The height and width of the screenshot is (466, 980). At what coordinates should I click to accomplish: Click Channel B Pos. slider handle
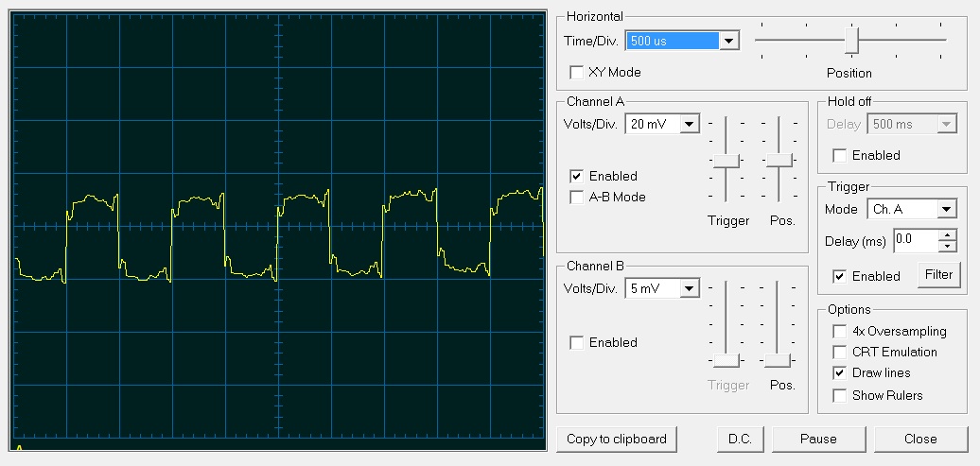pyautogui.click(x=778, y=360)
